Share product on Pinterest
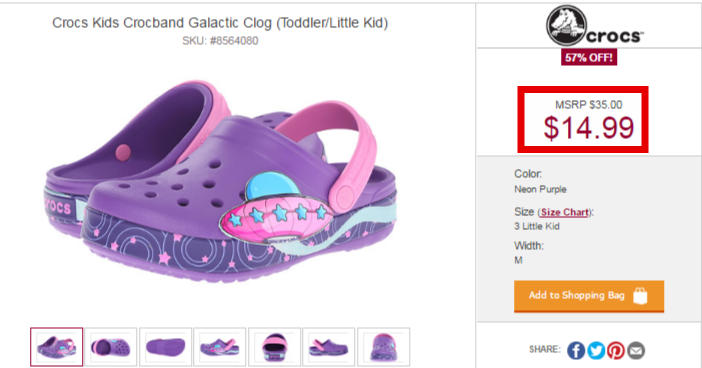 pos(616,351)
